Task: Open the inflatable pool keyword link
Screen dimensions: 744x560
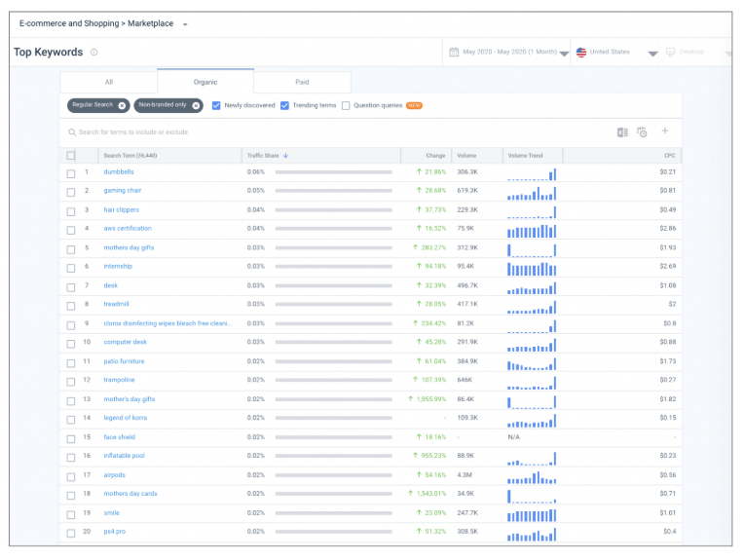Action: point(124,456)
